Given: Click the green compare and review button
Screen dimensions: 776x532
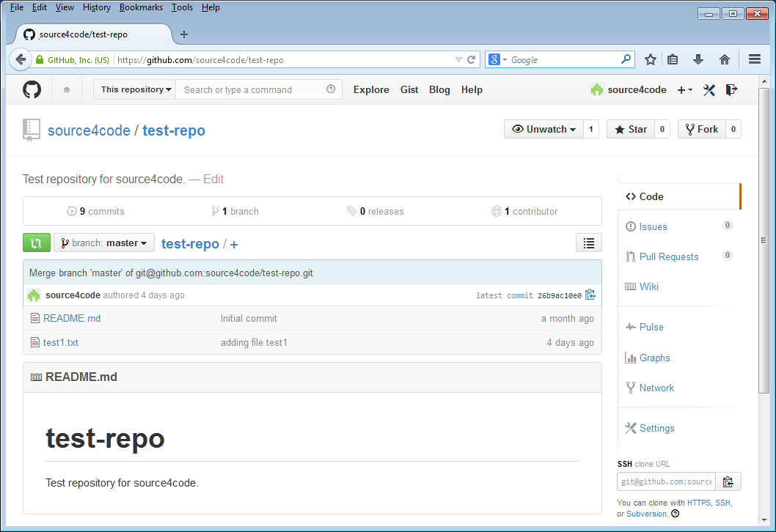Looking at the screenshot, I should [x=37, y=243].
